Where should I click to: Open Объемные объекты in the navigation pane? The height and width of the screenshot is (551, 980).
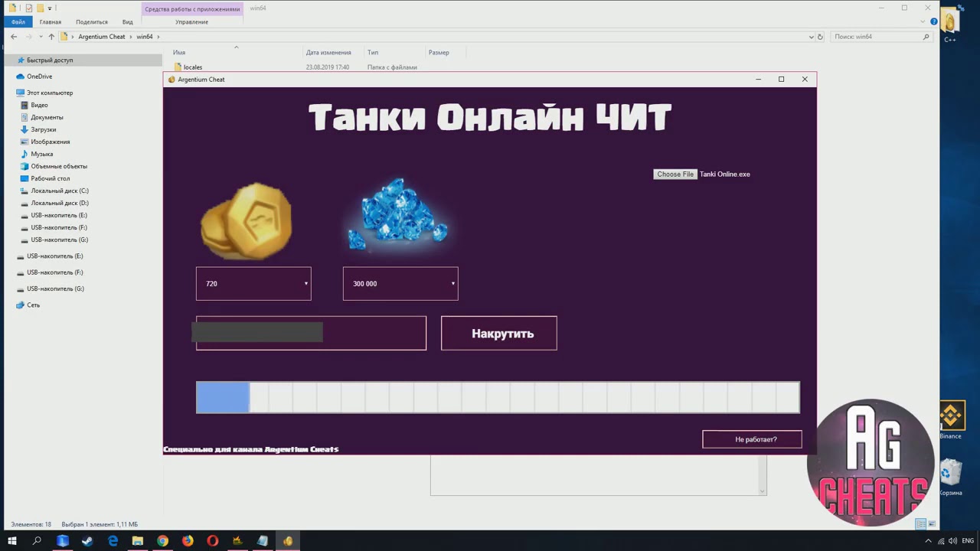coord(59,166)
